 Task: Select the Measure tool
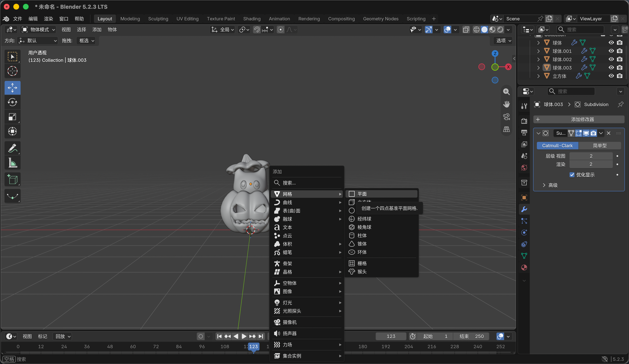pyautogui.click(x=12, y=163)
